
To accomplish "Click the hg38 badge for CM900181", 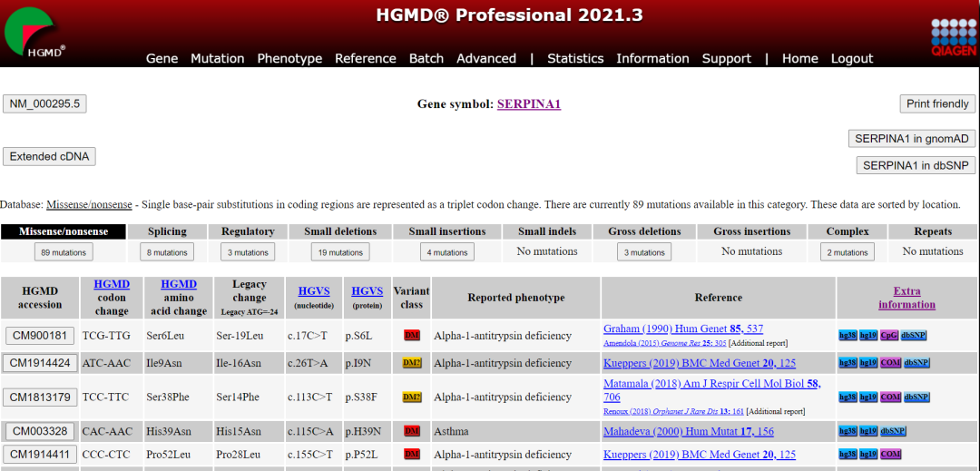I will pos(847,336).
